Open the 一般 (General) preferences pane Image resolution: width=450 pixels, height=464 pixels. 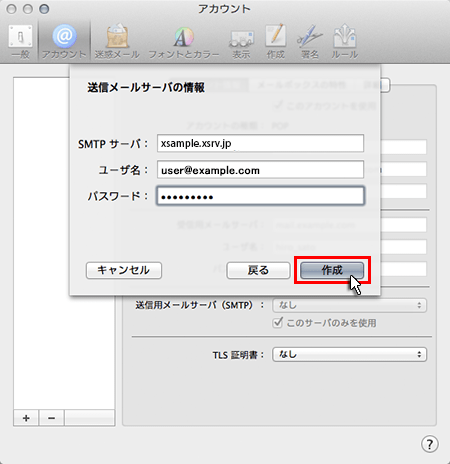(x=21, y=42)
